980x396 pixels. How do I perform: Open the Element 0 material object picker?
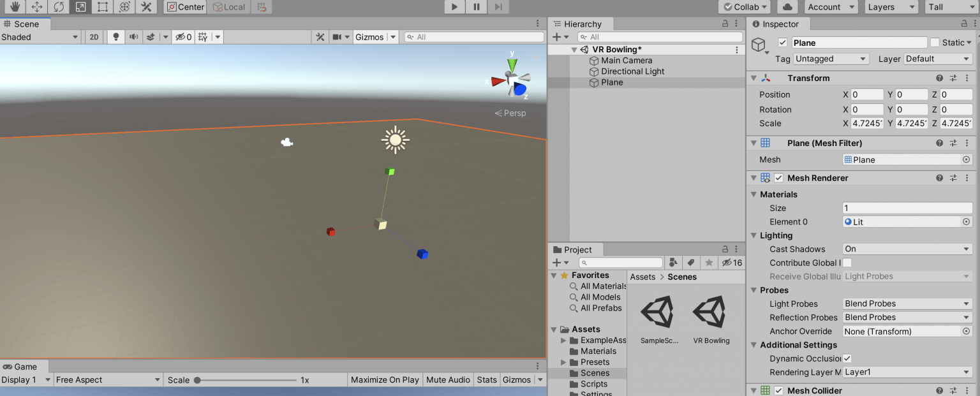(x=967, y=221)
